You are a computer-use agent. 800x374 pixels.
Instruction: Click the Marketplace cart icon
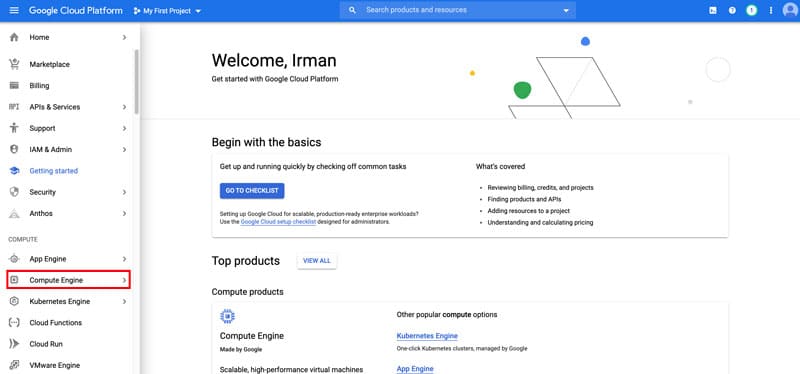[14, 64]
